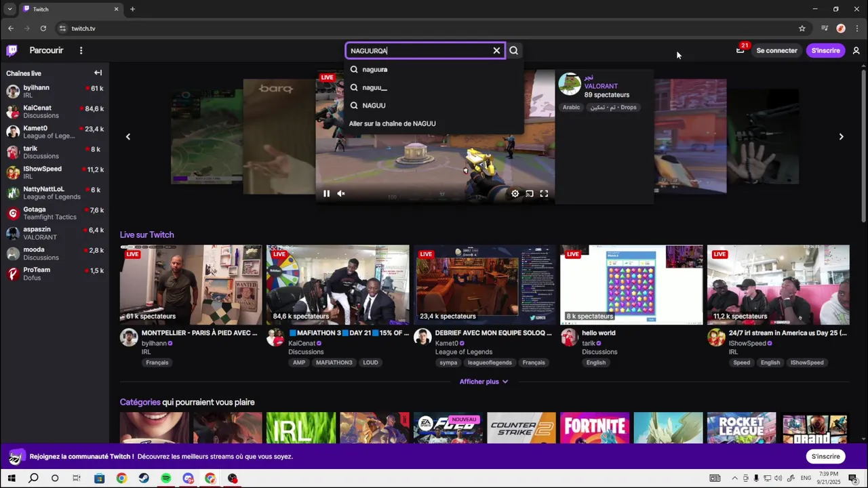
Task: Open featured player settings gear
Action: [x=515, y=193]
